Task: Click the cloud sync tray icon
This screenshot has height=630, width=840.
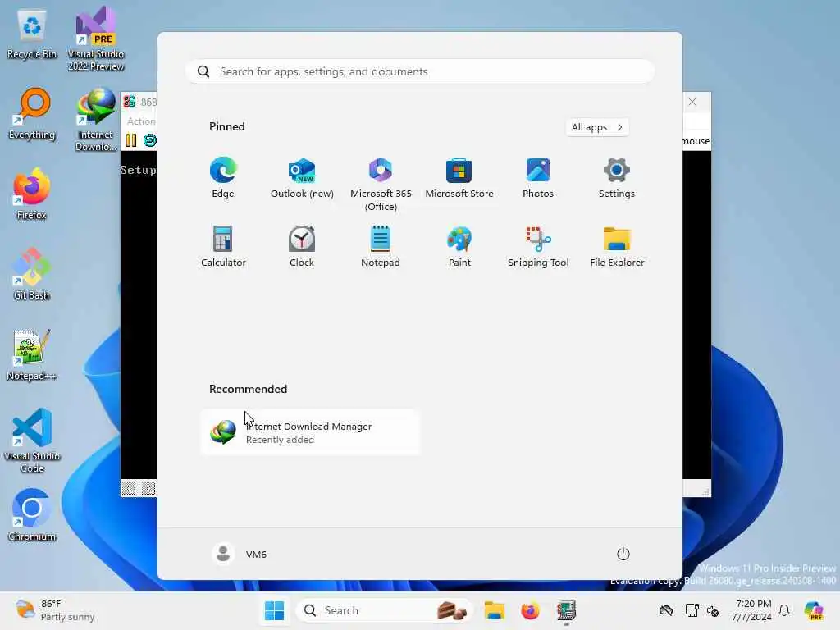Action: click(666, 610)
